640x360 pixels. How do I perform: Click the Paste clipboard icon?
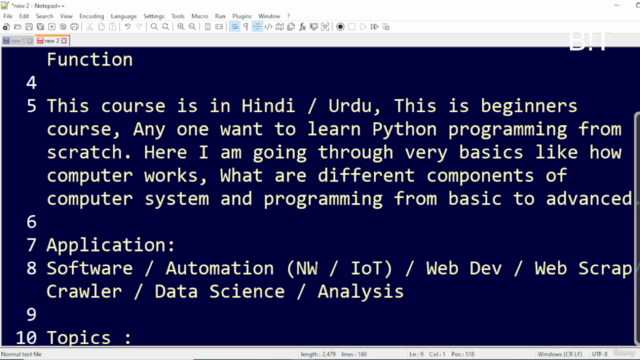pos(113,27)
